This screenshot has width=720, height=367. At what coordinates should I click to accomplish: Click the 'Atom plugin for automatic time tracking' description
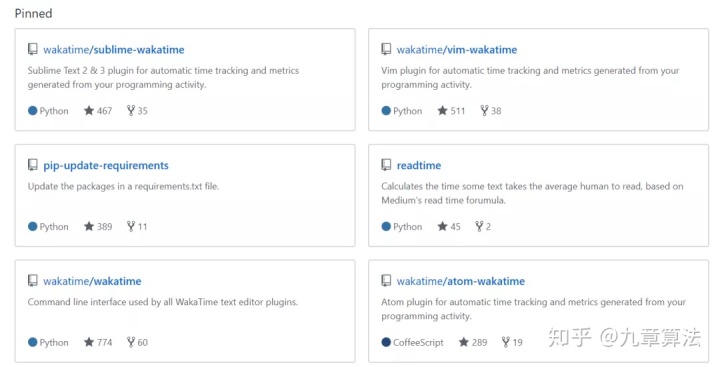point(533,309)
